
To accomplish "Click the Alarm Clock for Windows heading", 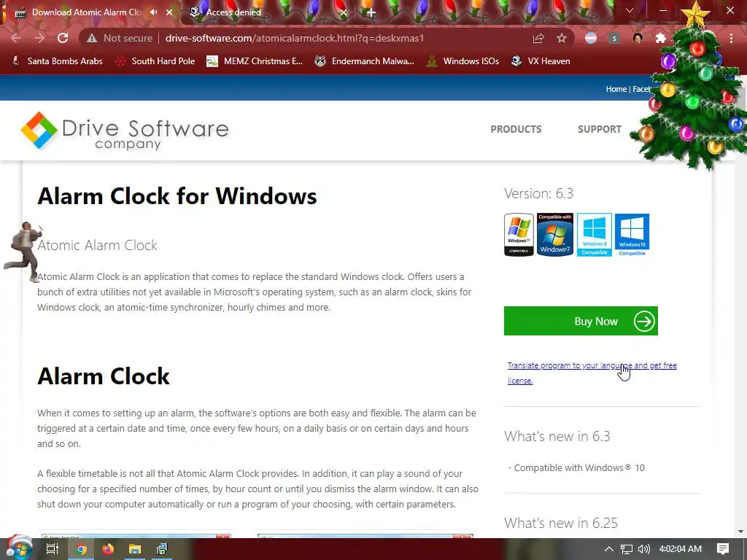I will (177, 195).
